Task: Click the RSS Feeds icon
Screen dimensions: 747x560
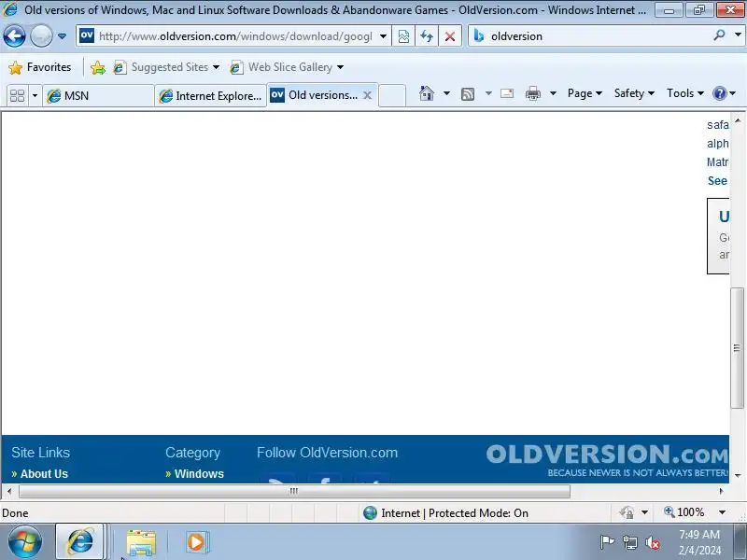Action: pyautogui.click(x=468, y=94)
